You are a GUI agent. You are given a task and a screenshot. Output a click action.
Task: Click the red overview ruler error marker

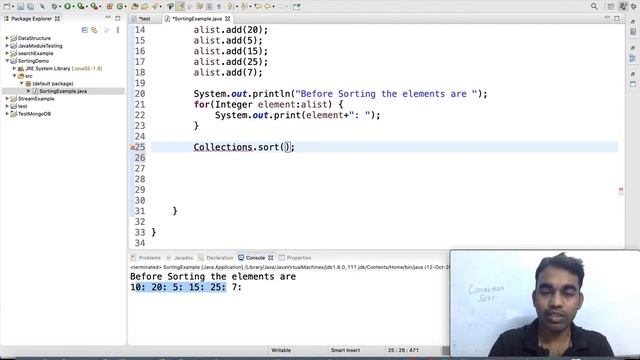click(621, 190)
